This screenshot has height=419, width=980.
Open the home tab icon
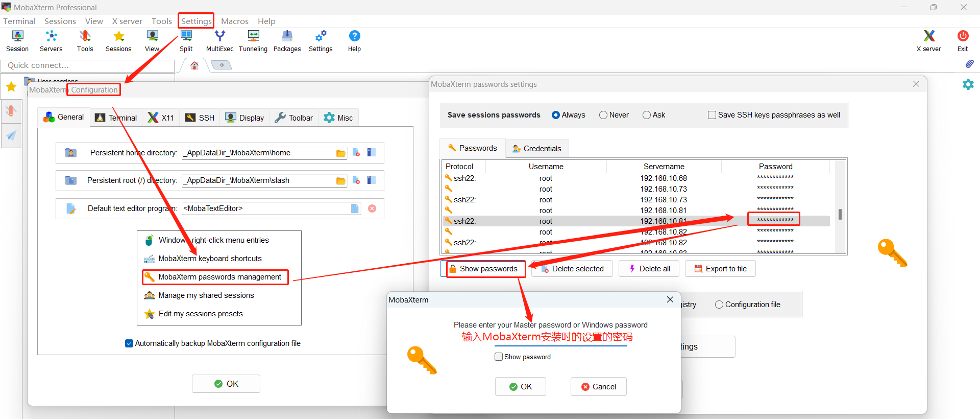click(194, 65)
